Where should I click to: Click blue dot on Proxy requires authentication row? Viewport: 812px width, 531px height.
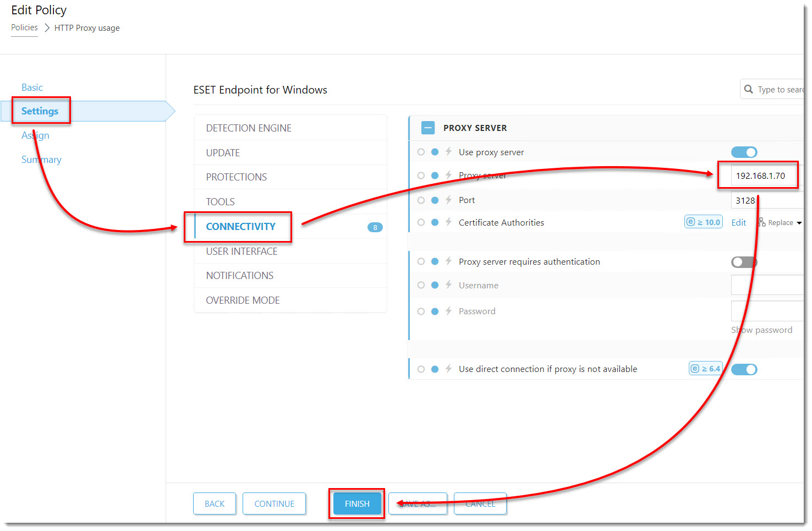[435, 261]
